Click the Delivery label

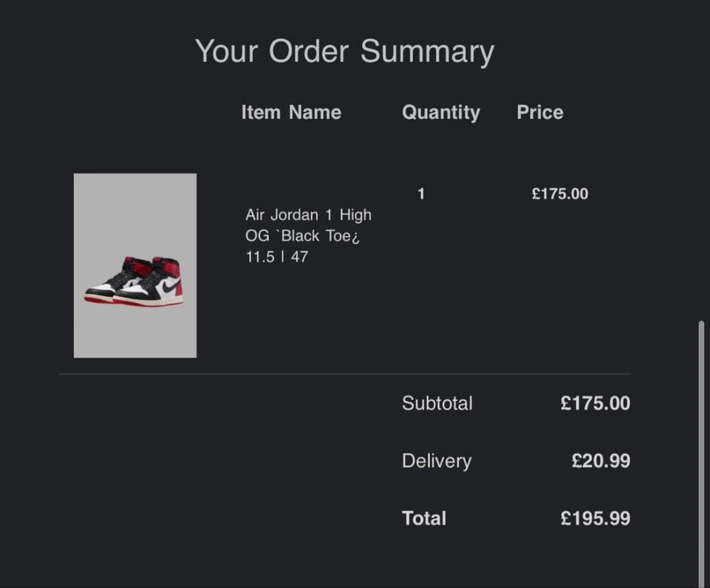click(x=436, y=461)
